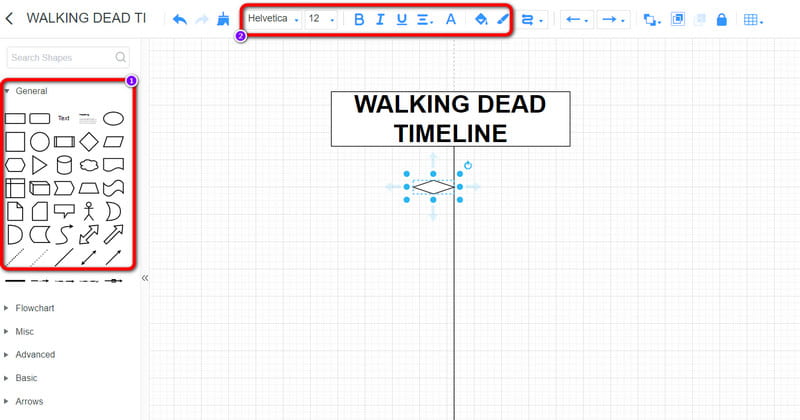Toggle underline text formatting
Image resolution: width=800 pixels, height=420 pixels.
tap(402, 19)
